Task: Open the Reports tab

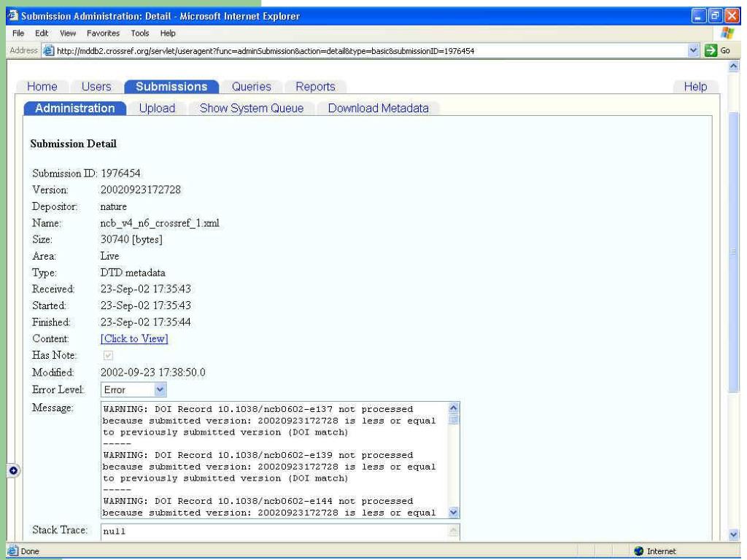Action: pos(315,87)
